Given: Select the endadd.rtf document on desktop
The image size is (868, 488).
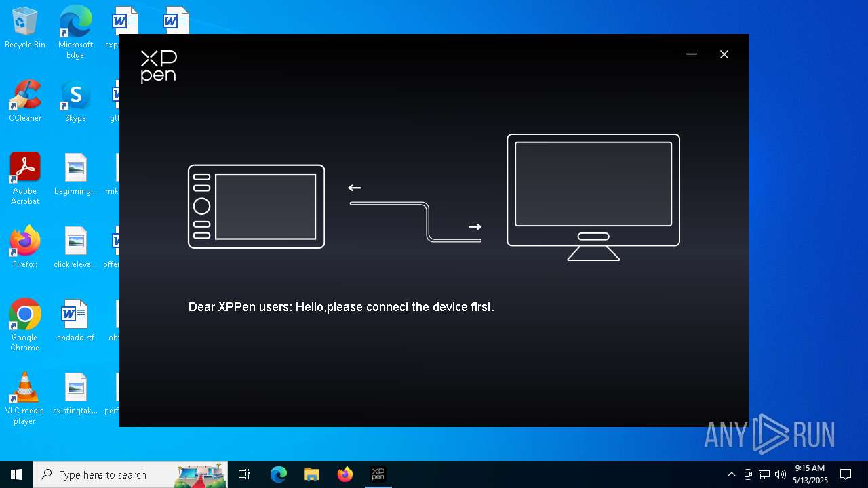Looking at the screenshot, I should tap(75, 321).
